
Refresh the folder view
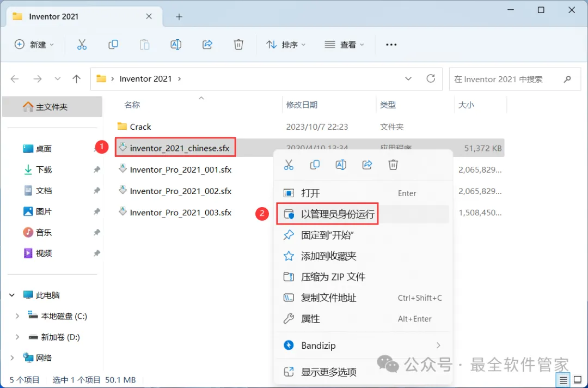pos(431,78)
